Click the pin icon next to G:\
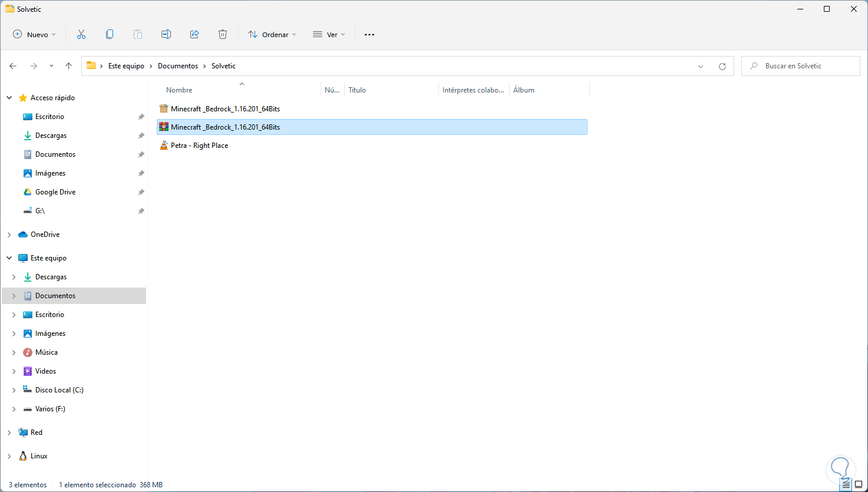 [141, 211]
